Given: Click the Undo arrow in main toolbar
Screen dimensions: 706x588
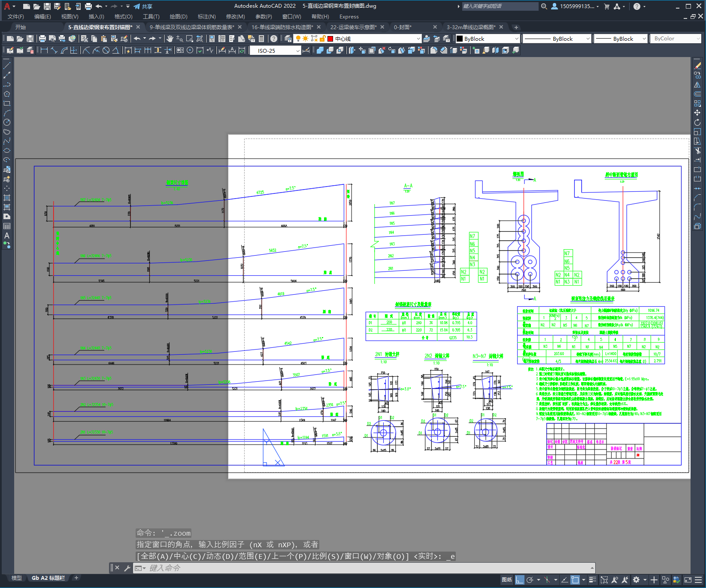Looking at the screenshot, I should click(137, 39).
